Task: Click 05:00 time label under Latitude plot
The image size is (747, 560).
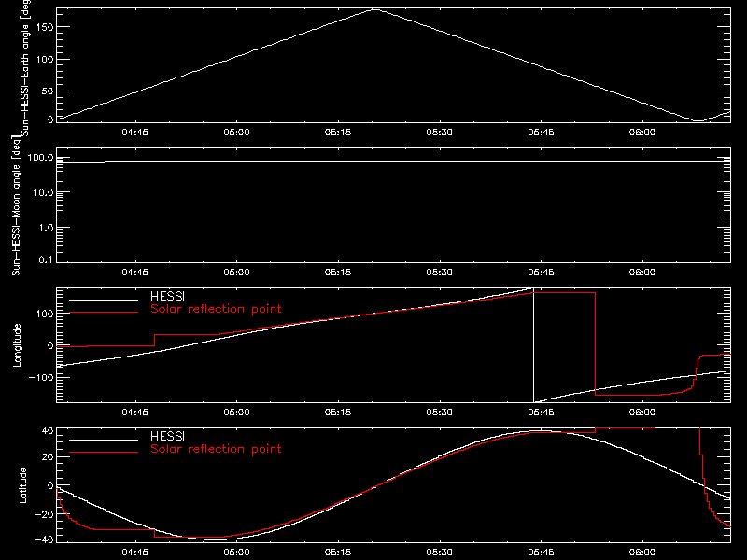Action: click(236, 553)
